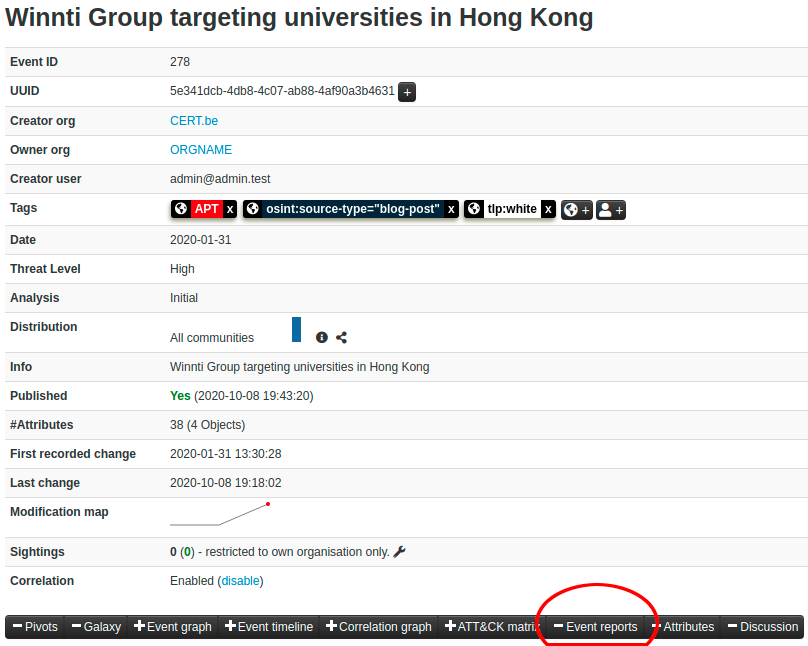Collapse the Discussion section
The image size is (808, 646).
[763, 627]
